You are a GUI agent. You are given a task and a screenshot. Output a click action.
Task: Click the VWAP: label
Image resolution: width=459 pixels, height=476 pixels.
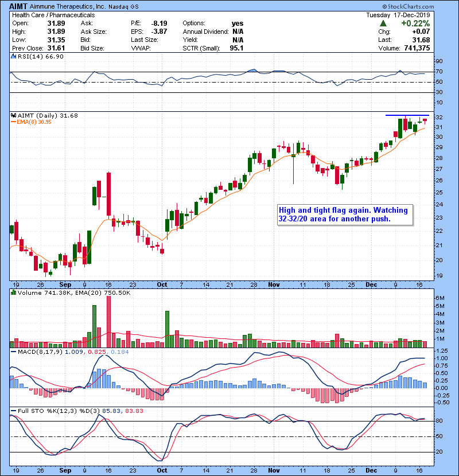pyautogui.click(x=141, y=48)
